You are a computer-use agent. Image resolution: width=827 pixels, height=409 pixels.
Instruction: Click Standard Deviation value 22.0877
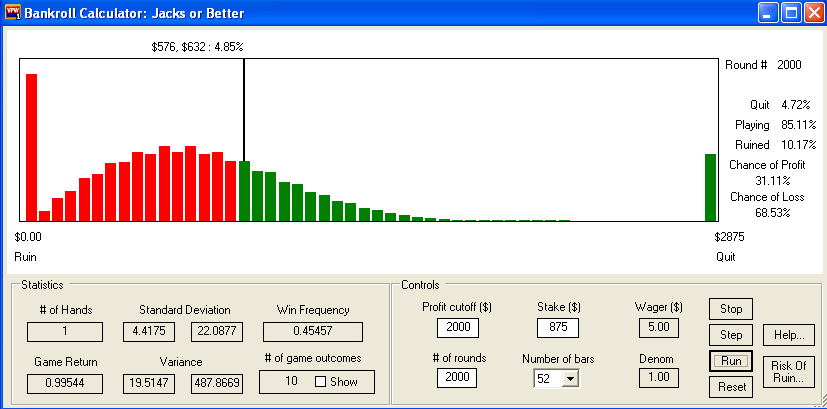[217, 332]
